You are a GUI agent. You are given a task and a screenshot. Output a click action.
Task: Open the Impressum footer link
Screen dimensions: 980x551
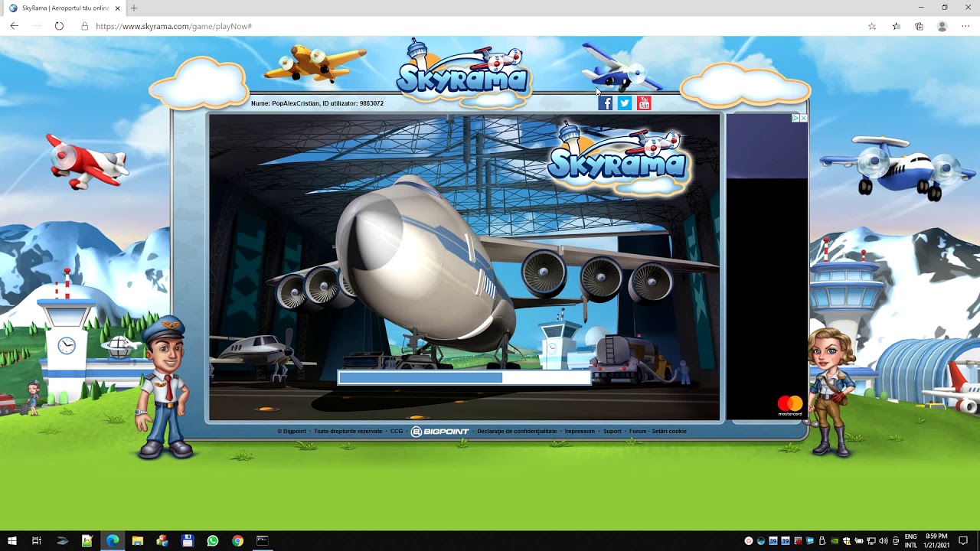[580, 432]
